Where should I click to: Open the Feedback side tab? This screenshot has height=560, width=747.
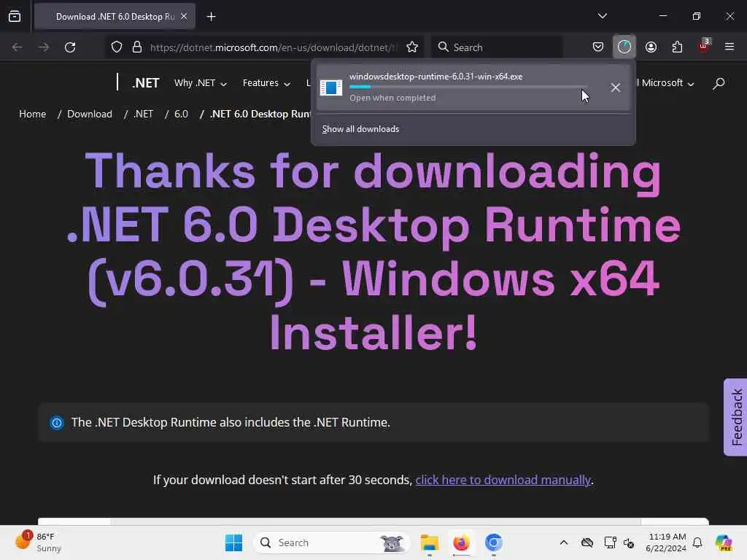coord(735,417)
